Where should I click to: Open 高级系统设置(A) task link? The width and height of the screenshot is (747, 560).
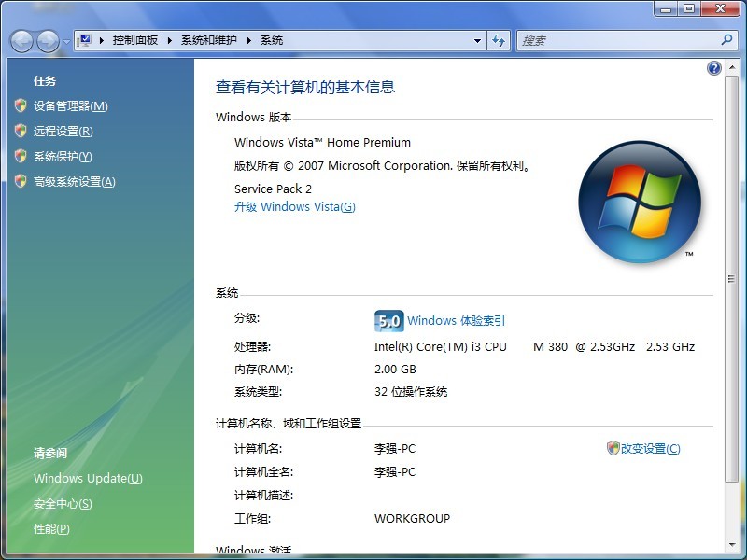tap(75, 182)
